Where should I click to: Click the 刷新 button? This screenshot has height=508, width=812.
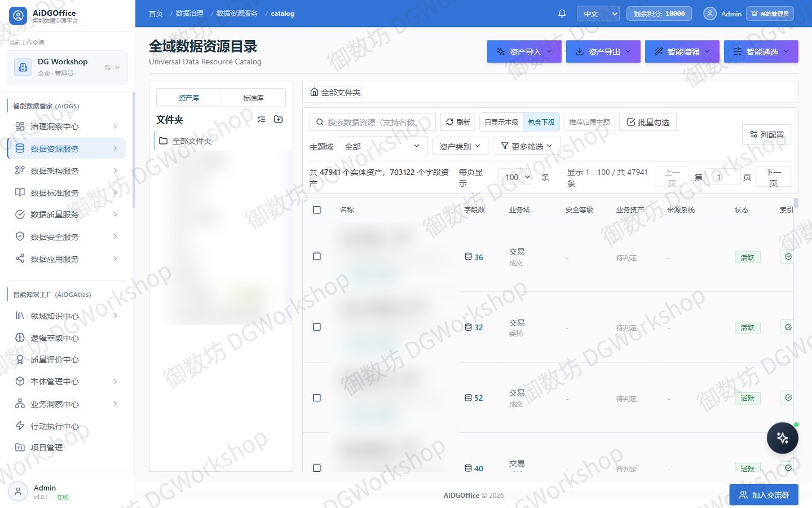click(457, 122)
